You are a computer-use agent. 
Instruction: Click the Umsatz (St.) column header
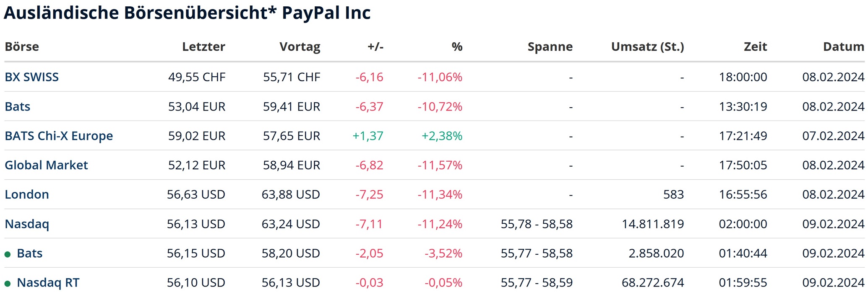click(647, 47)
